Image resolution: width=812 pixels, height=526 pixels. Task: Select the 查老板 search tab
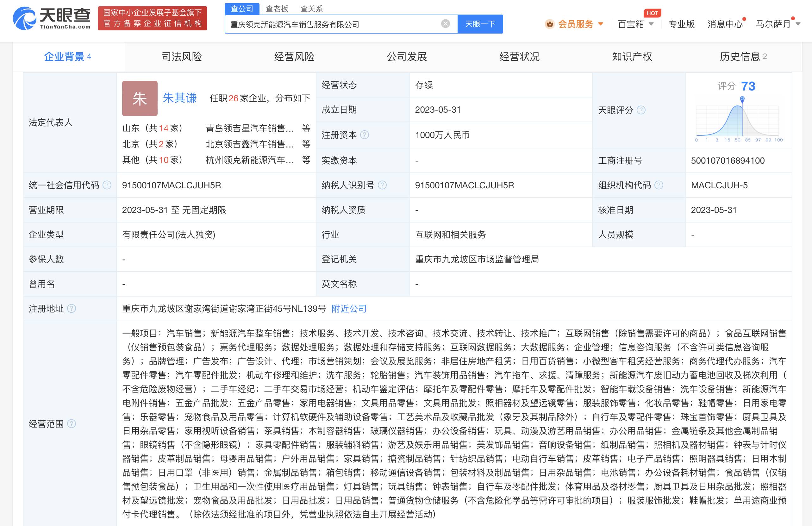pyautogui.click(x=277, y=9)
